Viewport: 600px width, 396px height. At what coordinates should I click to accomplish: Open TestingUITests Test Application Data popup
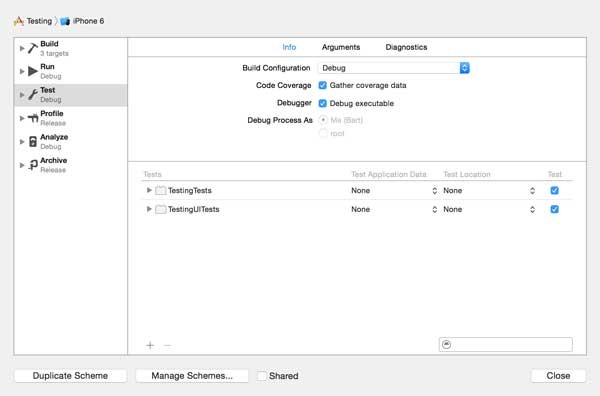pyautogui.click(x=394, y=210)
